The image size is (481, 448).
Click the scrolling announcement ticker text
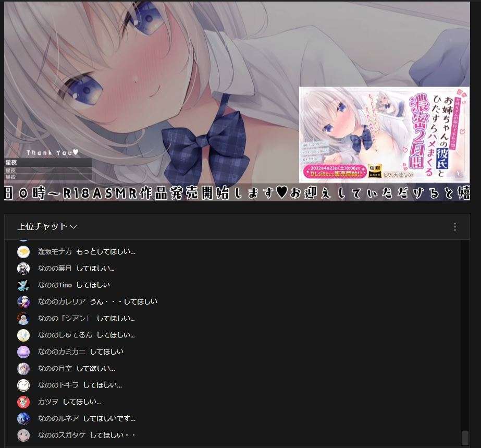click(237, 192)
